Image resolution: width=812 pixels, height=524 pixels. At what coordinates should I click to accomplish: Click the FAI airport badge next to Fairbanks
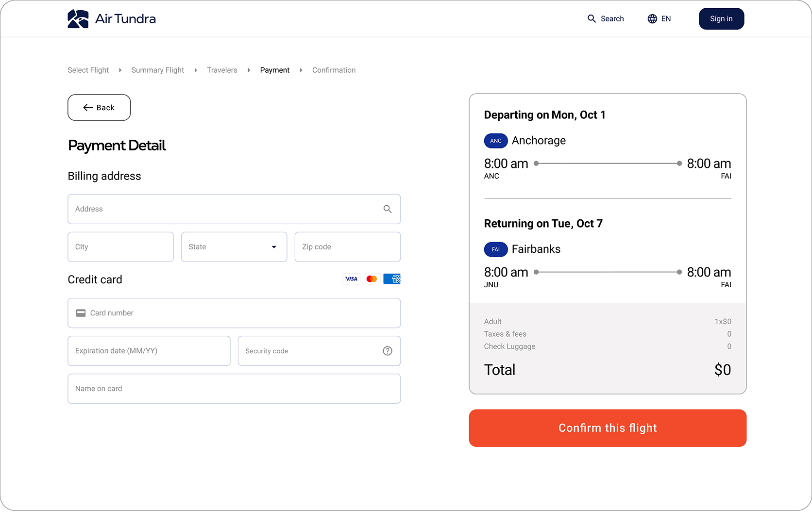[x=496, y=249]
